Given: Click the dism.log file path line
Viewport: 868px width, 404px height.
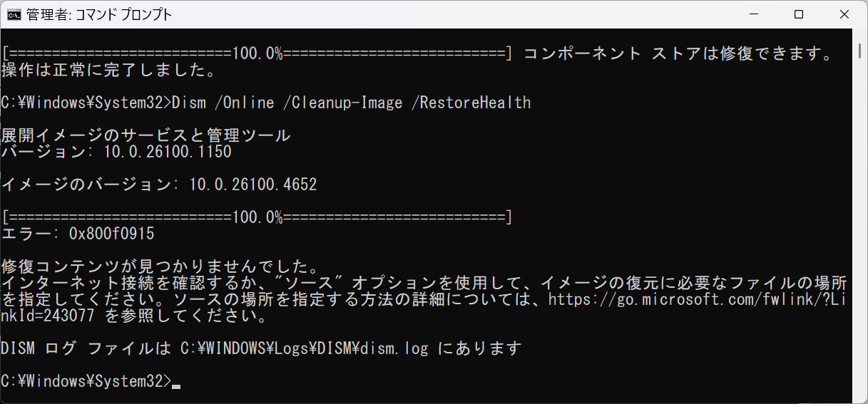Looking at the screenshot, I should [262, 348].
